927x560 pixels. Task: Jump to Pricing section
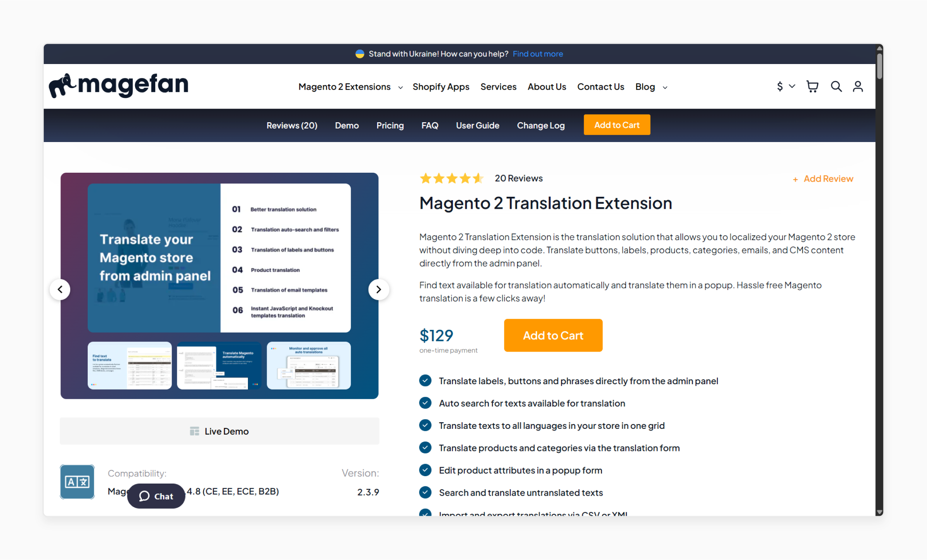(x=390, y=125)
